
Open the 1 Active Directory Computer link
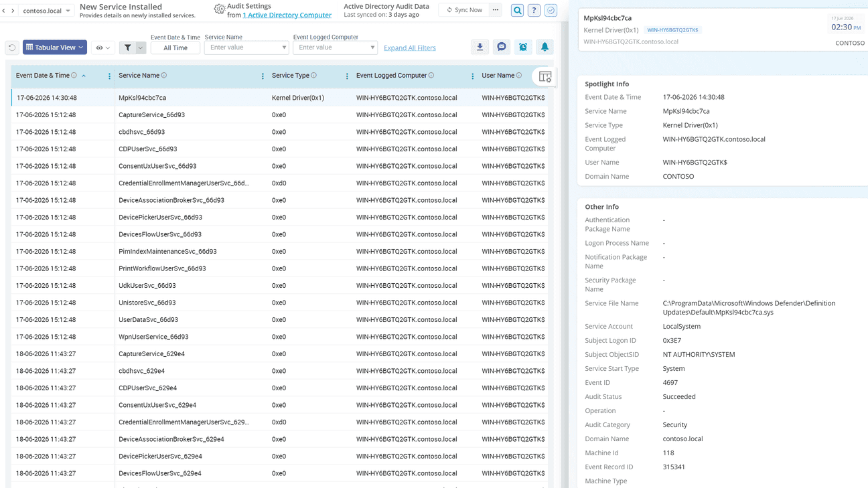tap(287, 15)
